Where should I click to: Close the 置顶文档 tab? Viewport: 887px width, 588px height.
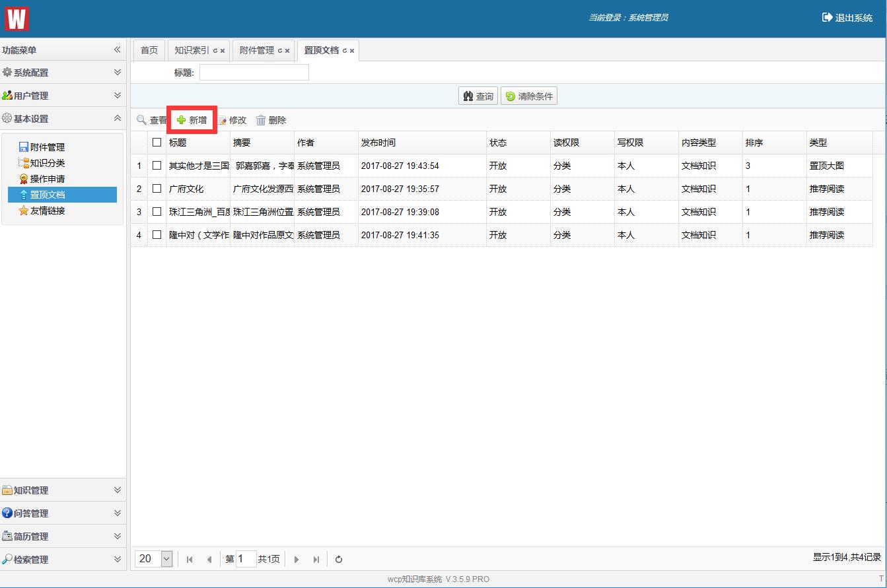tap(352, 51)
